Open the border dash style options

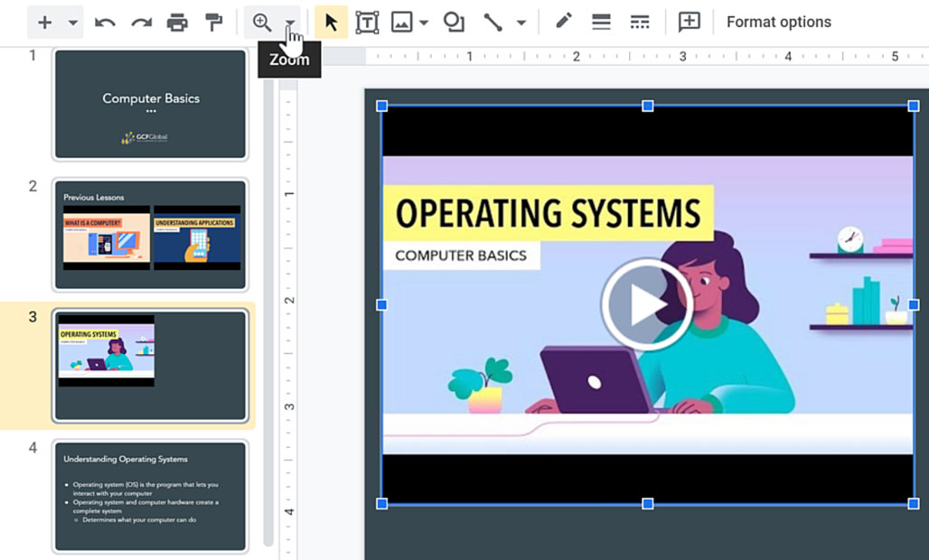(639, 23)
